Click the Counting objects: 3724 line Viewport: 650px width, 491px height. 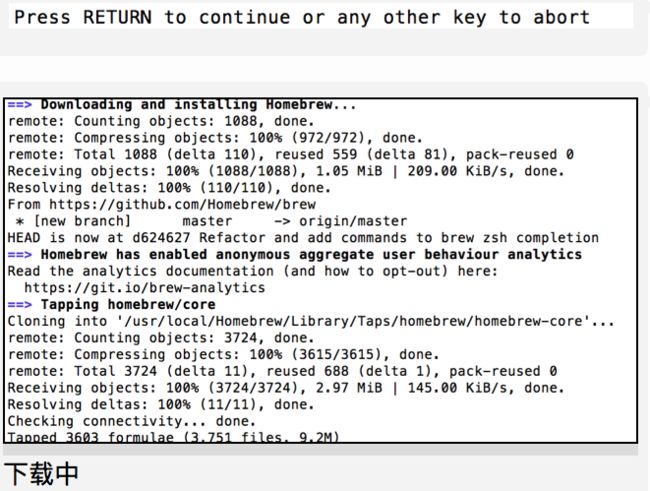[x=161, y=338]
